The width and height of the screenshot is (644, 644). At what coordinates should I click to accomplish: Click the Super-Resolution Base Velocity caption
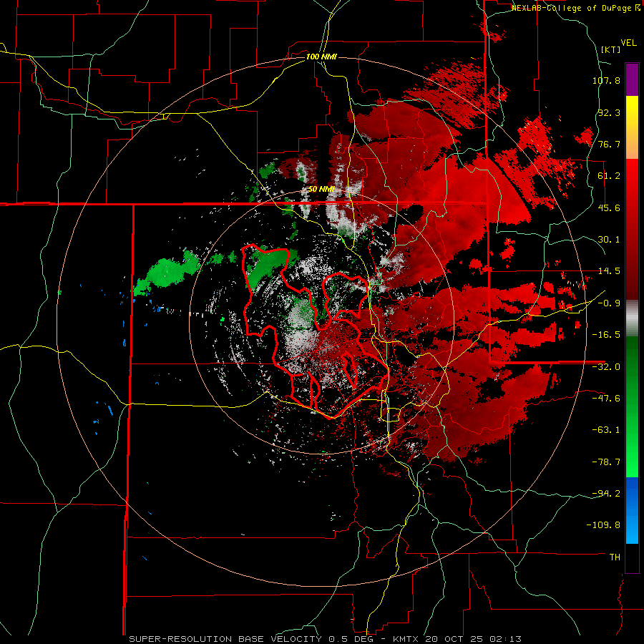pyautogui.click(x=325, y=639)
